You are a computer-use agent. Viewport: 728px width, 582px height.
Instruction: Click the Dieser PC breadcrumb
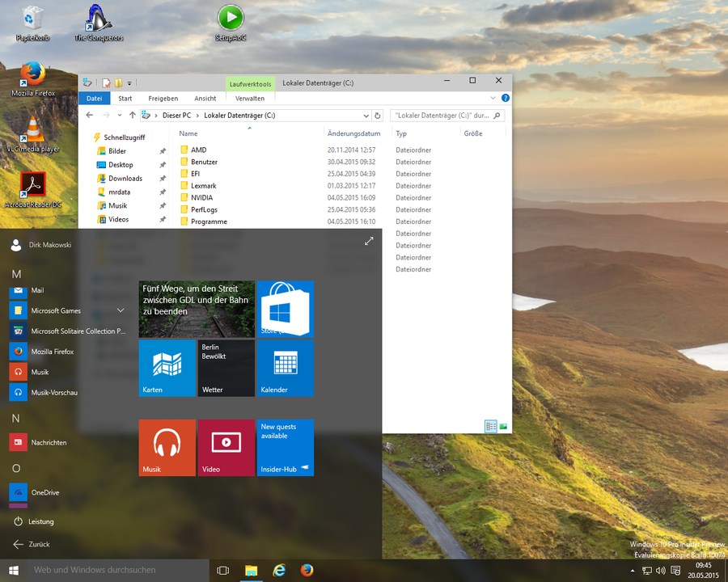[176, 116]
